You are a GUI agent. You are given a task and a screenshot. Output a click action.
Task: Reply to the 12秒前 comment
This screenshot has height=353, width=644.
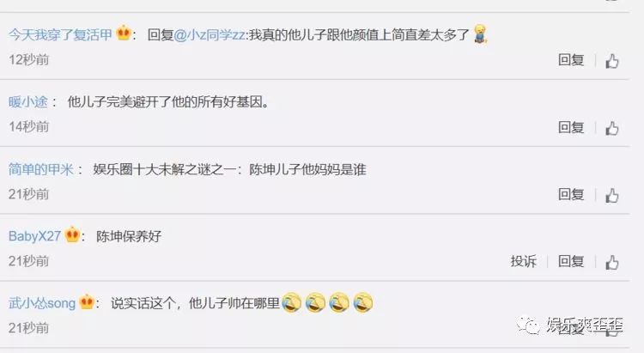point(571,60)
